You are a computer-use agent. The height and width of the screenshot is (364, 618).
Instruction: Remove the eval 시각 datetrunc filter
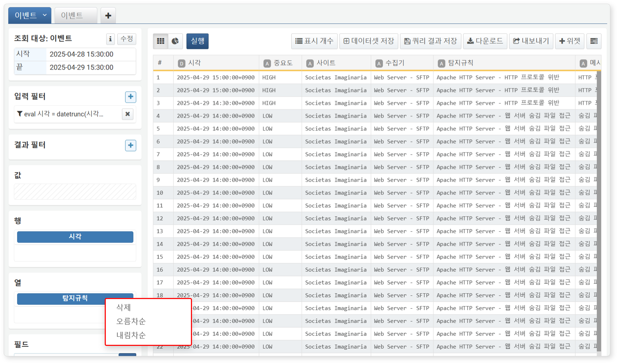(x=128, y=114)
